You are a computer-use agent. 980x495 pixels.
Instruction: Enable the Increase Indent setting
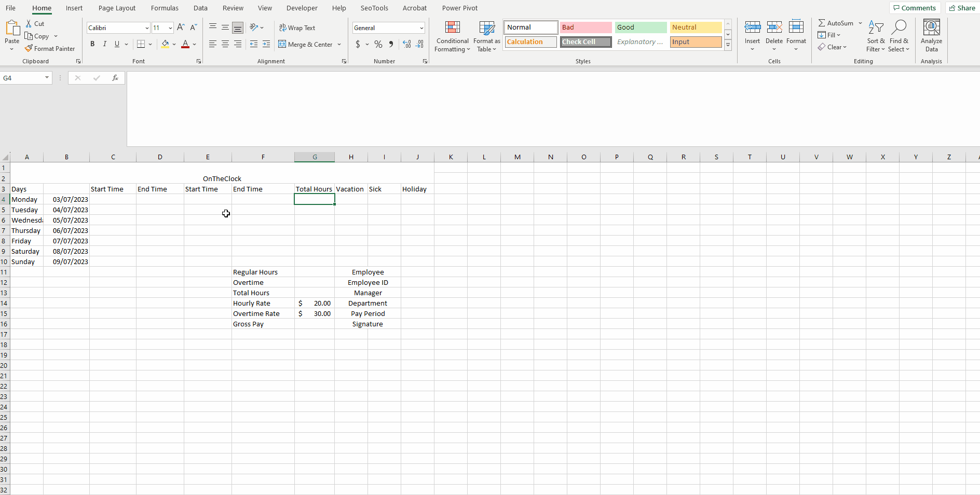(266, 44)
